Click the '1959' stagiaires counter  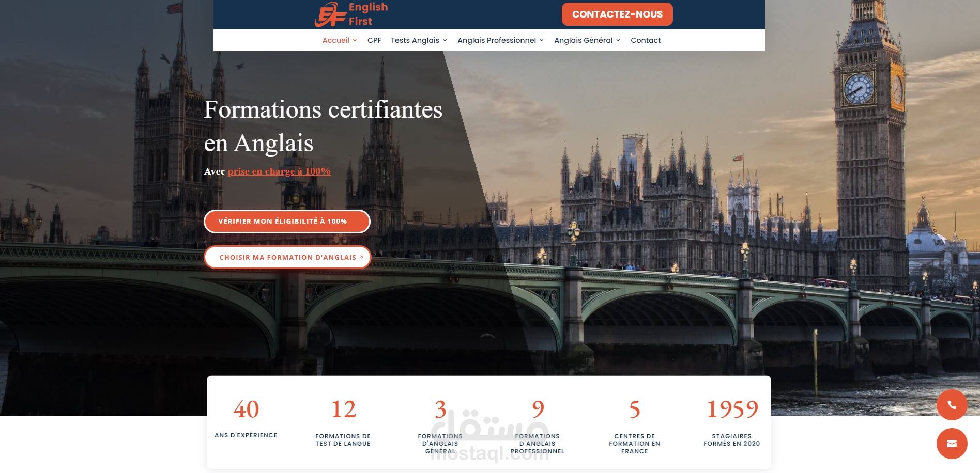pos(732,409)
